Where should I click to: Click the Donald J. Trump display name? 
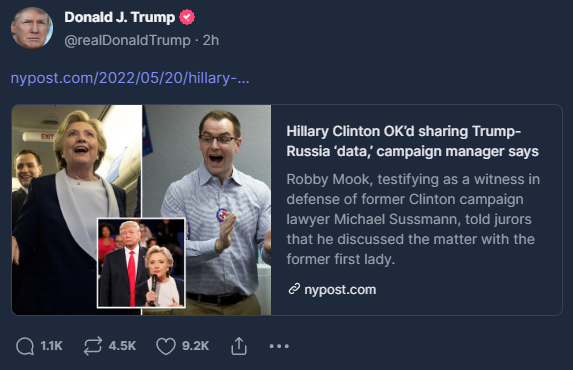[x=119, y=17]
